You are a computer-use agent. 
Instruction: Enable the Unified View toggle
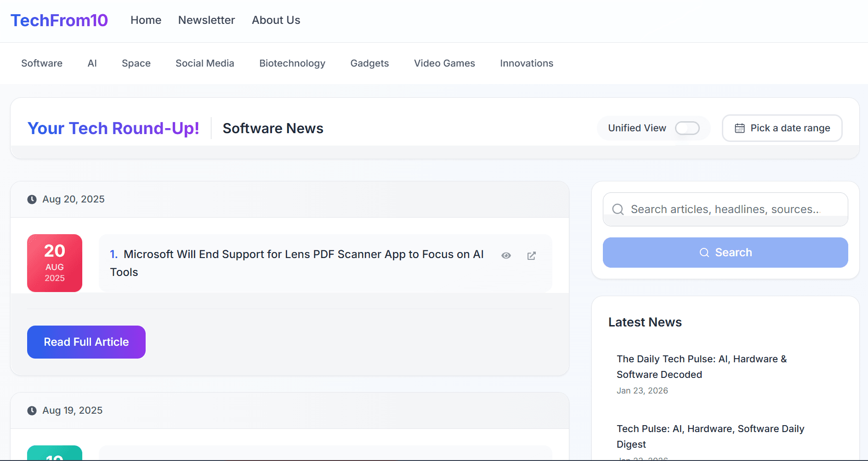[687, 128]
